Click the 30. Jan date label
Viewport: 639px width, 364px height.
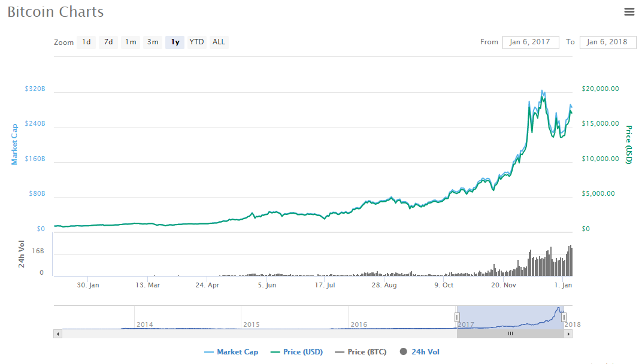point(88,285)
